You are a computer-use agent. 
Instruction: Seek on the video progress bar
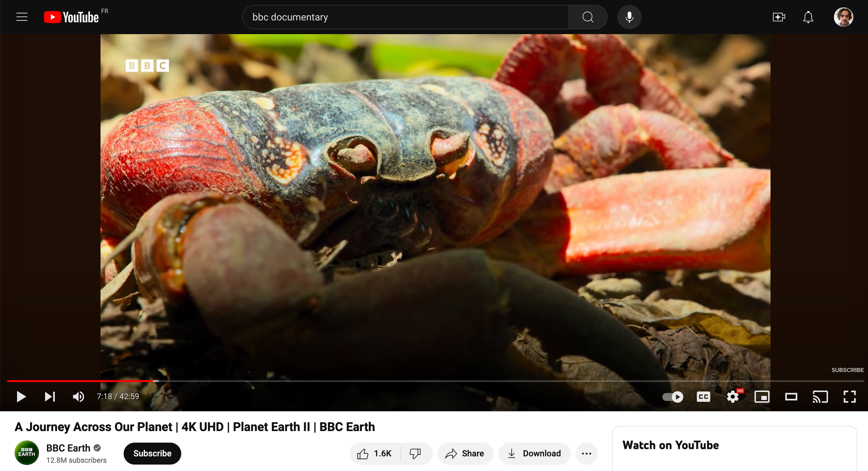tap(434, 381)
